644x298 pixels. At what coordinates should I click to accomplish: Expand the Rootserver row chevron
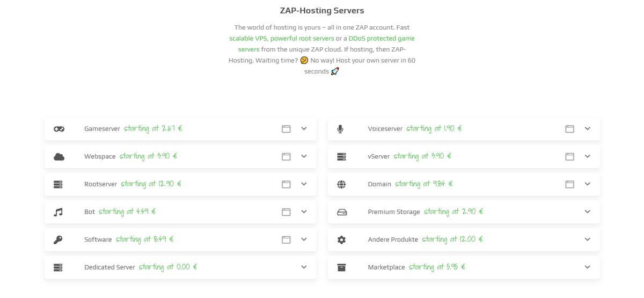(304, 184)
